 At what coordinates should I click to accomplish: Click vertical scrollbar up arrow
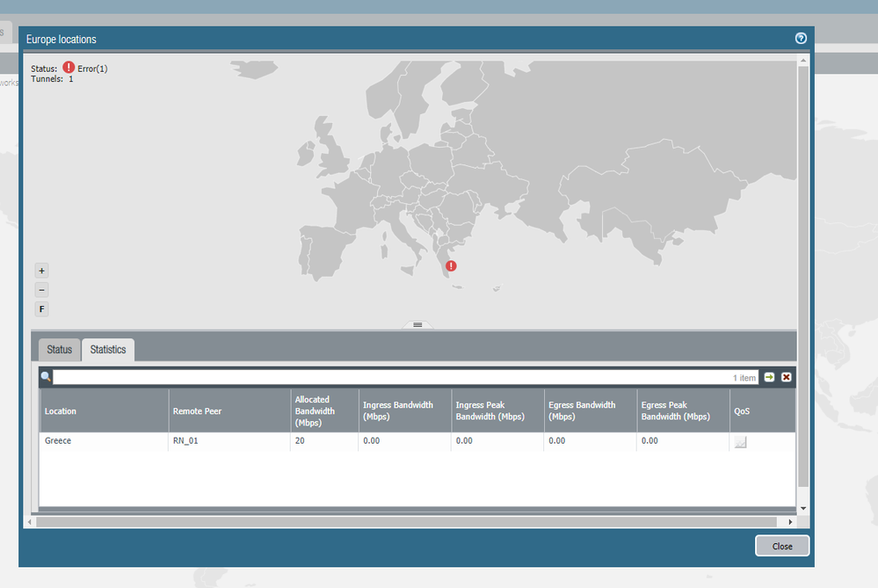pos(802,61)
